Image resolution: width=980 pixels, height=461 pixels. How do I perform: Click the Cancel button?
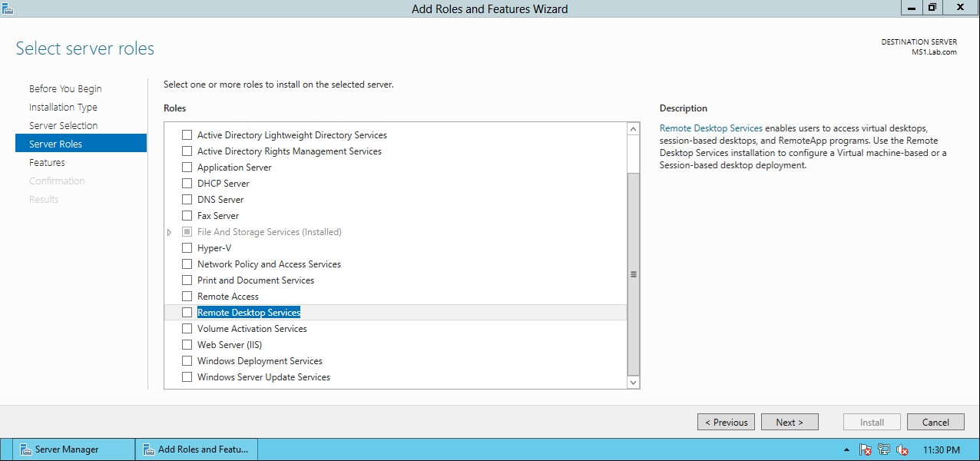[935, 422]
